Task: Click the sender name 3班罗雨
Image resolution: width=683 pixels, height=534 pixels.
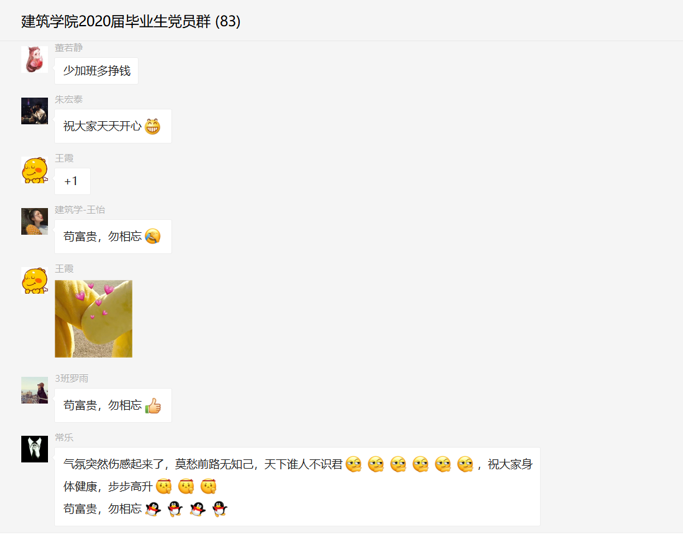Action: (71, 379)
